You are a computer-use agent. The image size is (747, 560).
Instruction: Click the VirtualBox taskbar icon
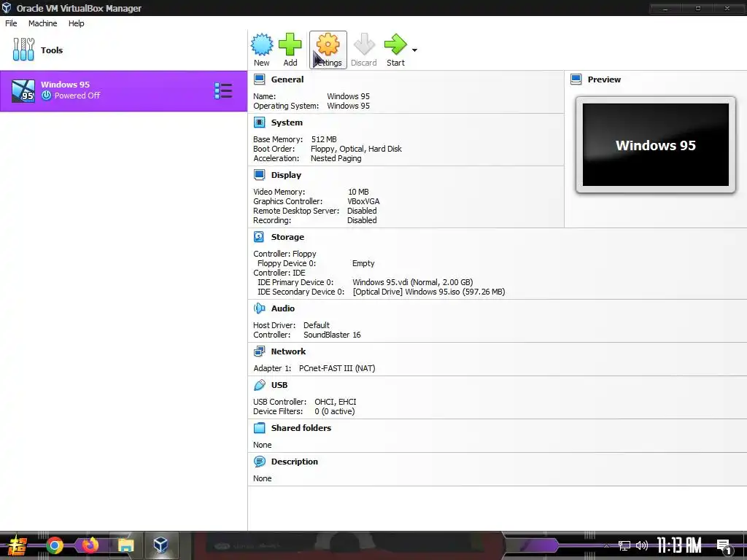click(161, 545)
